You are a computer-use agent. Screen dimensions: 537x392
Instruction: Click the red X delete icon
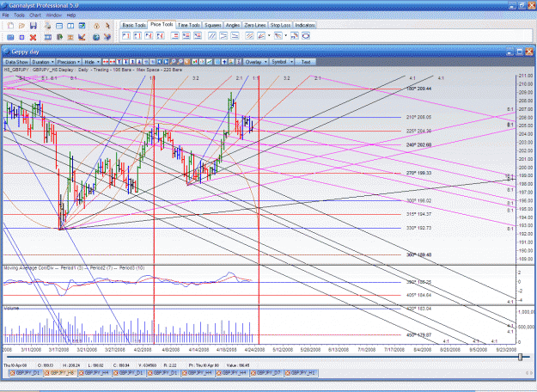tap(34, 37)
